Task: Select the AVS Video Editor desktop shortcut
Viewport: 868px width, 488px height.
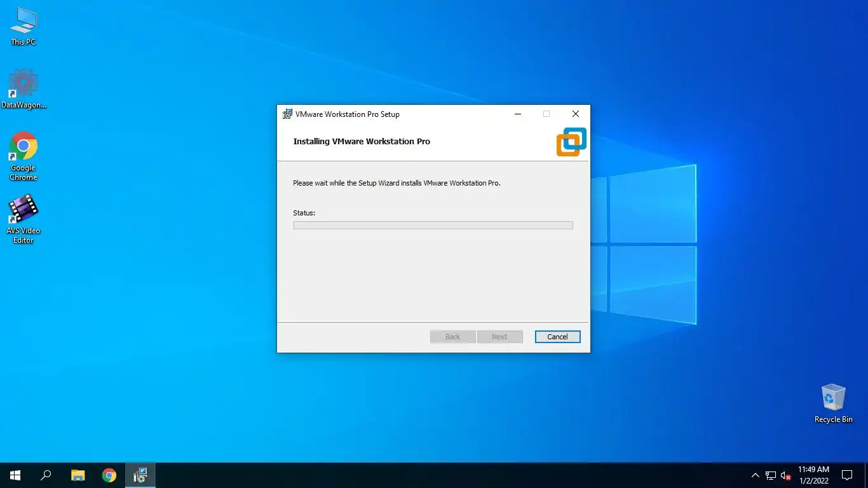Action: pyautogui.click(x=24, y=219)
